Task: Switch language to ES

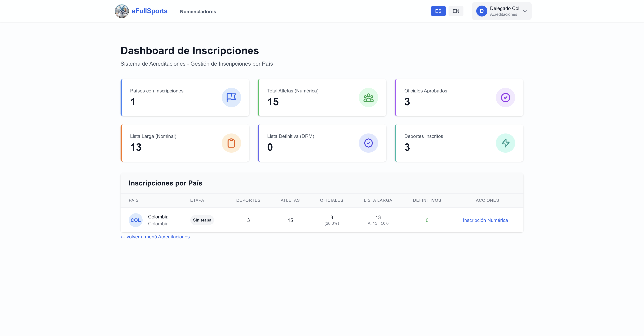Action: (438, 11)
